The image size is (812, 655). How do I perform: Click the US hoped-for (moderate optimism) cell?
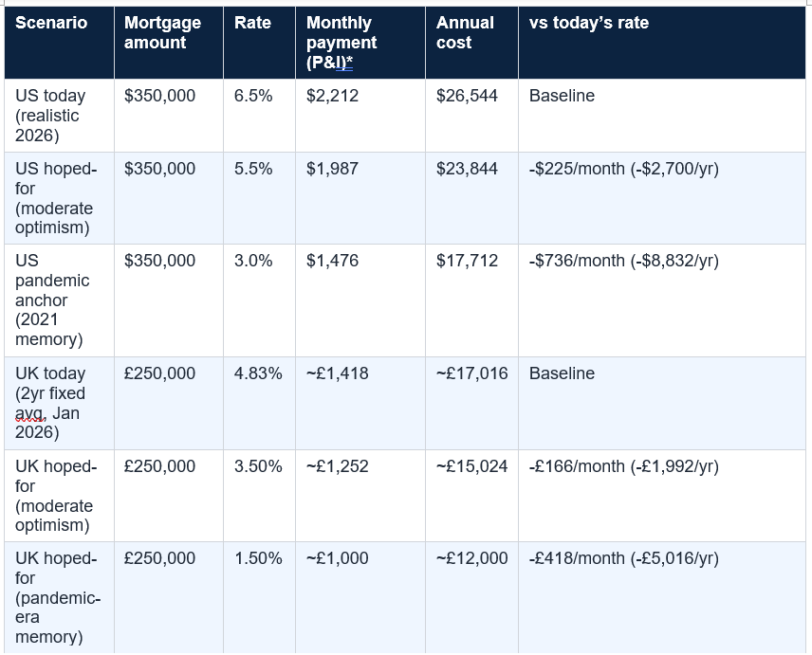pos(59,198)
